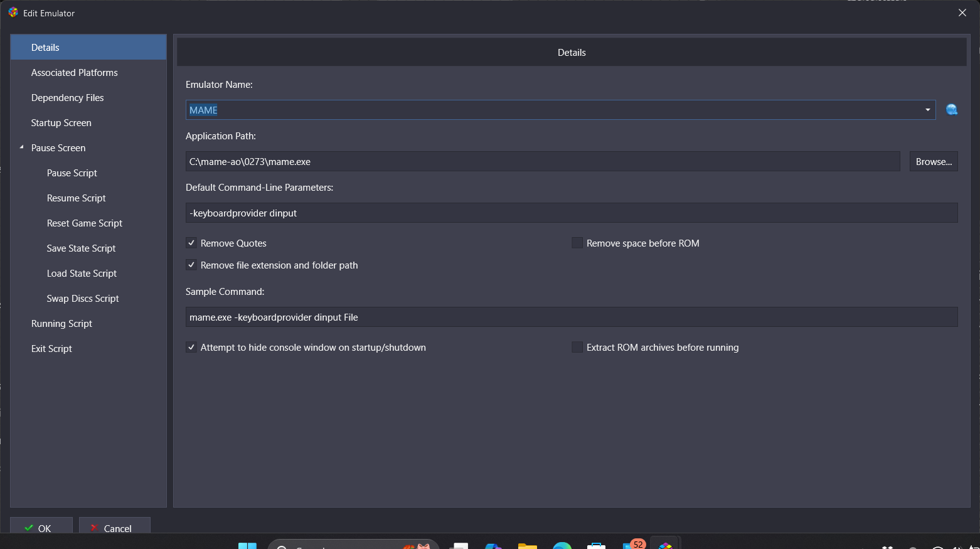Open File Explorer from the taskbar
The height and width of the screenshot is (549, 980).
click(527, 545)
